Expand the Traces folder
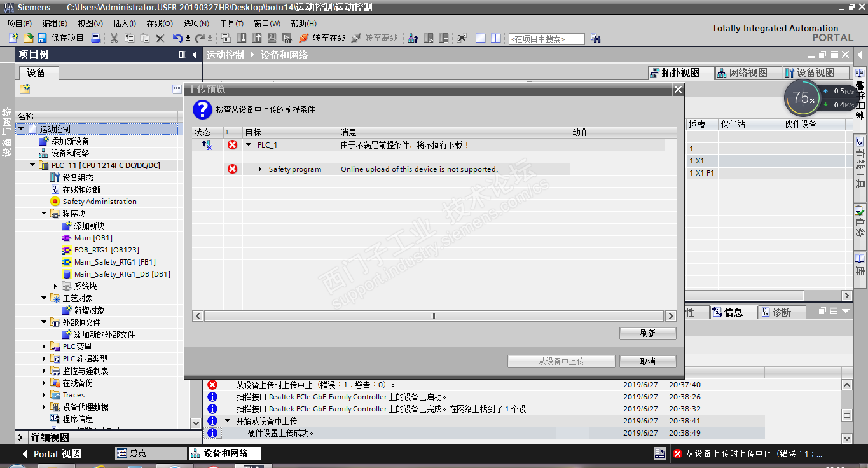The width and height of the screenshot is (868, 468). [44, 395]
